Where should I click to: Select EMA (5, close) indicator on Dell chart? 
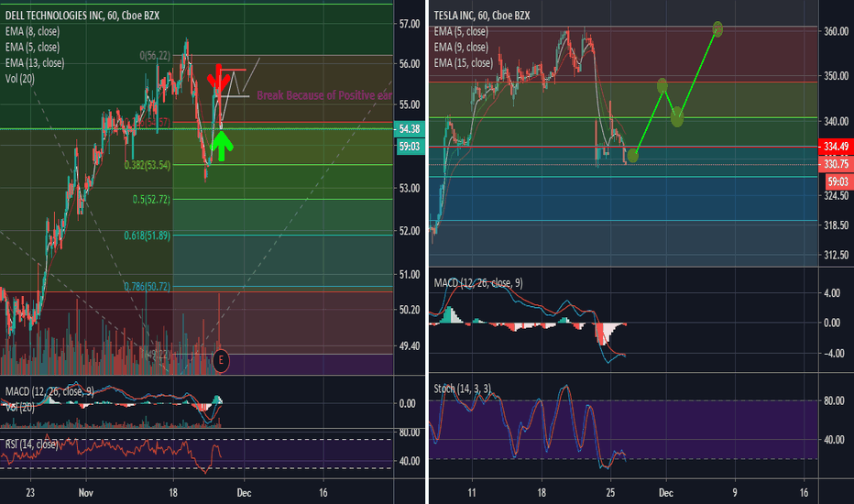pyautogui.click(x=32, y=48)
